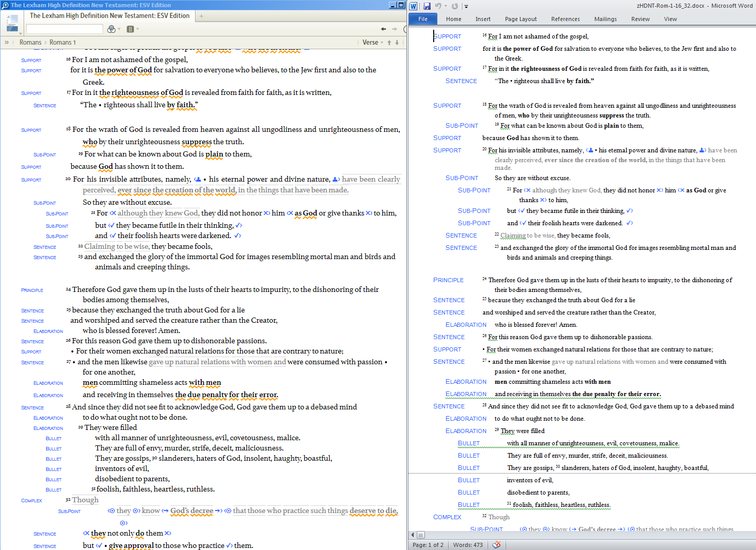The image size is (756, 550).
Task: Click the reference input box in Lexham toolbar
Action: [x=64, y=29]
